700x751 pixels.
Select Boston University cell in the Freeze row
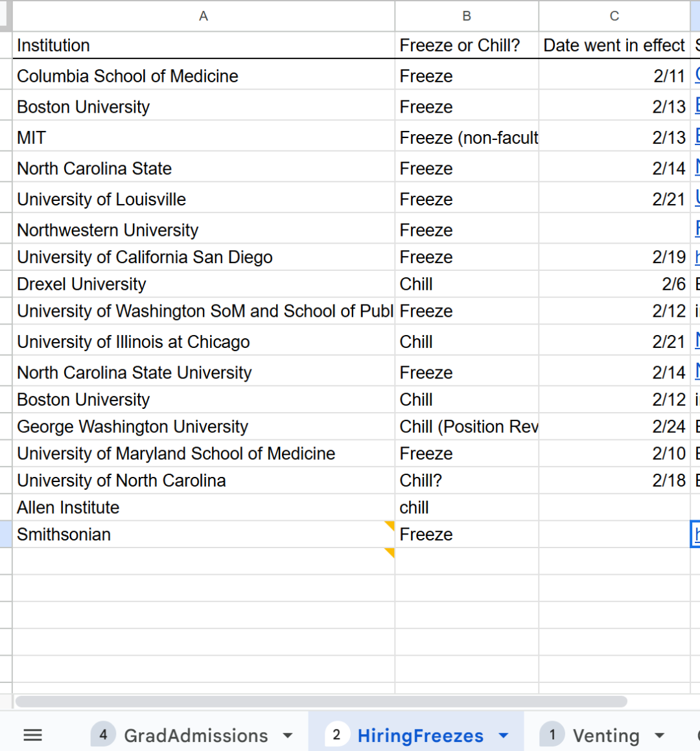pos(204,106)
